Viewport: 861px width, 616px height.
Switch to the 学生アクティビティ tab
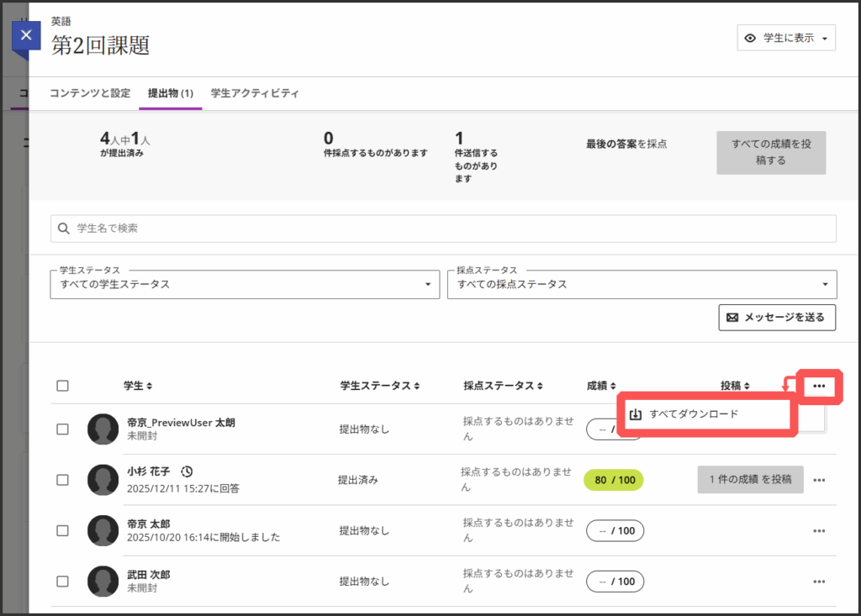click(x=255, y=93)
